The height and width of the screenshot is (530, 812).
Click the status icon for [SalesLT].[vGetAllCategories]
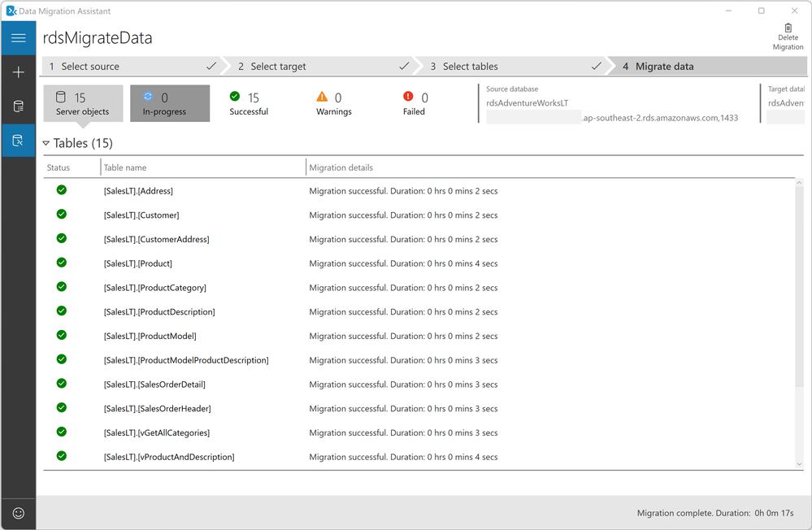tap(62, 432)
